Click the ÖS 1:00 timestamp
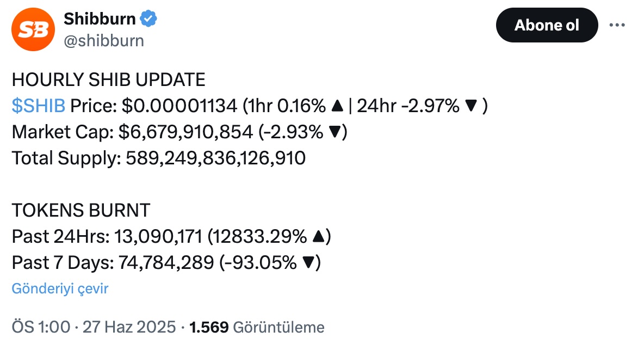Image resolution: width=644 pixels, height=356 pixels. (x=41, y=327)
